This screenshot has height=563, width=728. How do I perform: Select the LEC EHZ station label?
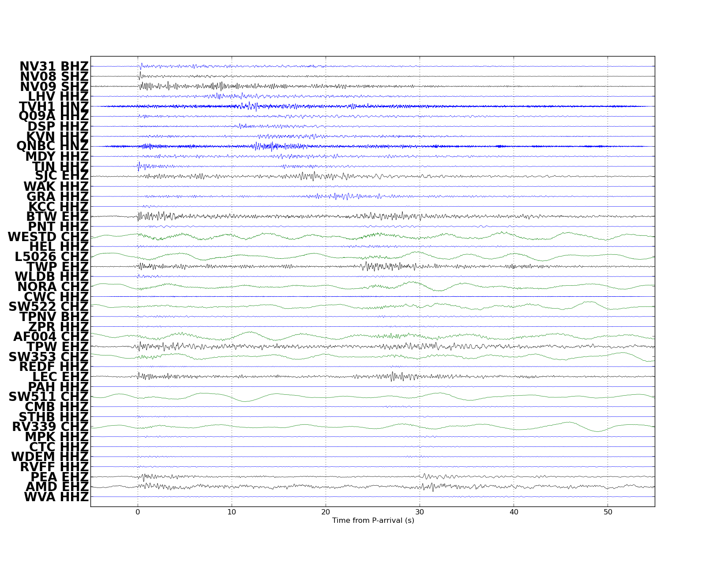[x=60, y=377]
